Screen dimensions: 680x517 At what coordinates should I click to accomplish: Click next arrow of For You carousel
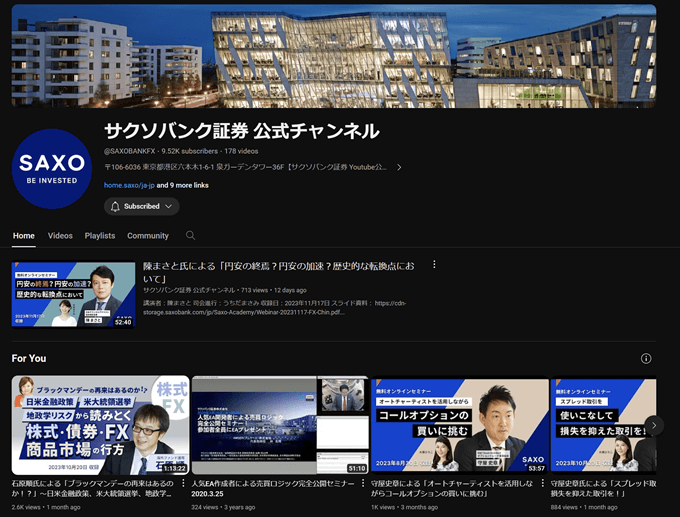[x=654, y=425]
